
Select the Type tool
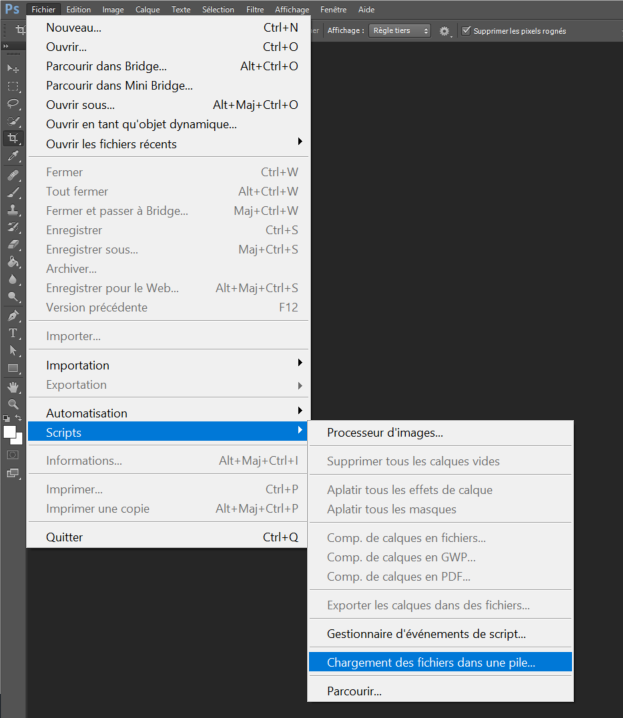coord(13,333)
